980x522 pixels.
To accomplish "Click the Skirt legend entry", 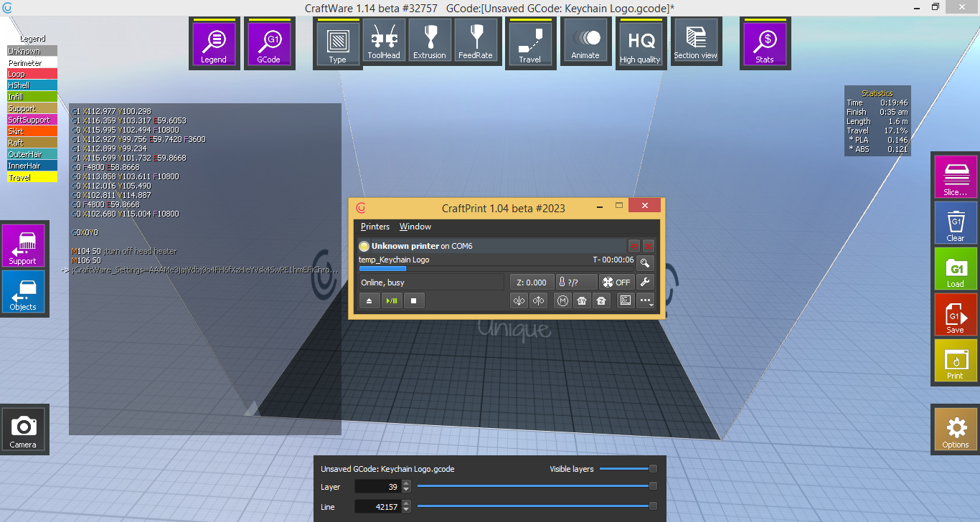I will click(x=32, y=131).
